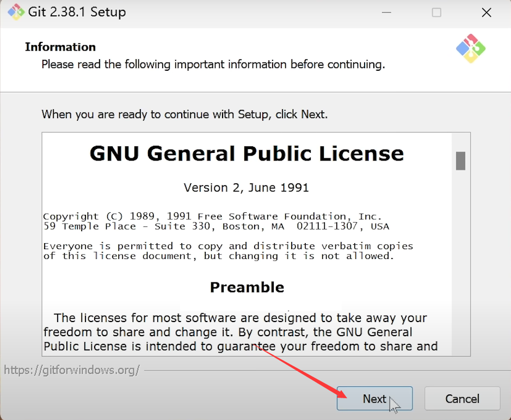This screenshot has width=511, height=420.
Task: Close the Git 2.38.1 Setup window
Action: click(486, 12)
